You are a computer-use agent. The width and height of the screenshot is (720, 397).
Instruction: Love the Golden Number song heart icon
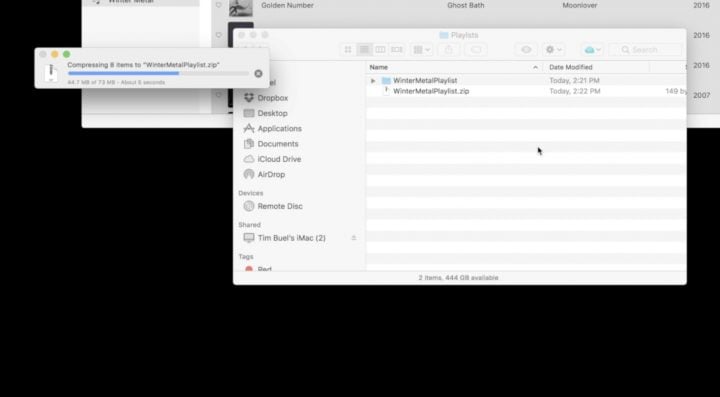point(219,5)
